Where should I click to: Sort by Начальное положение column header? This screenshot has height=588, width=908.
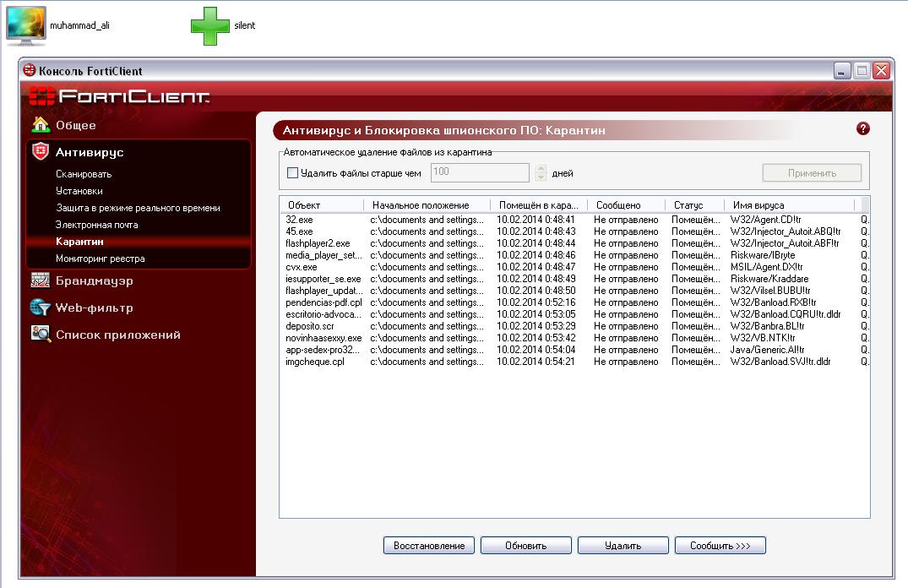pyautogui.click(x=427, y=205)
